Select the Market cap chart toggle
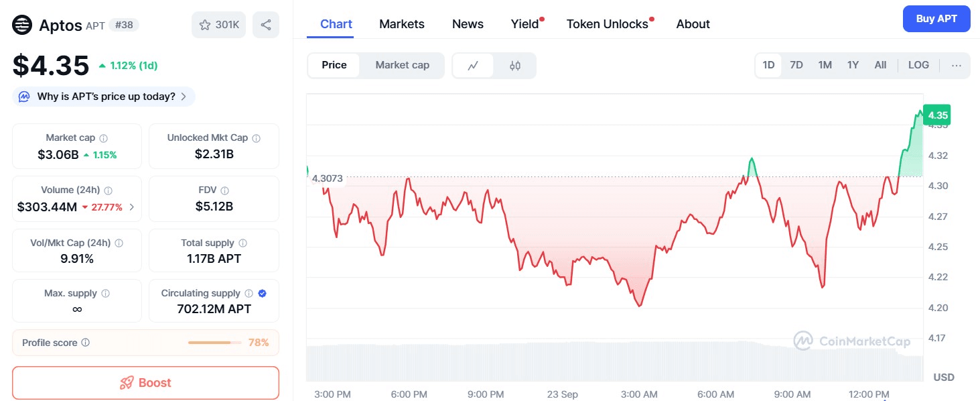 pos(402,65)
